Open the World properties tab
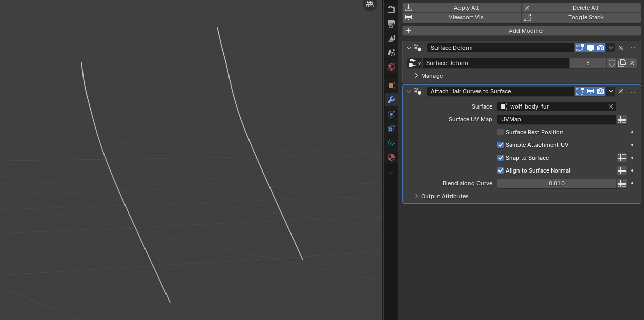Screen dimensions: 644x320 point(391,67)
